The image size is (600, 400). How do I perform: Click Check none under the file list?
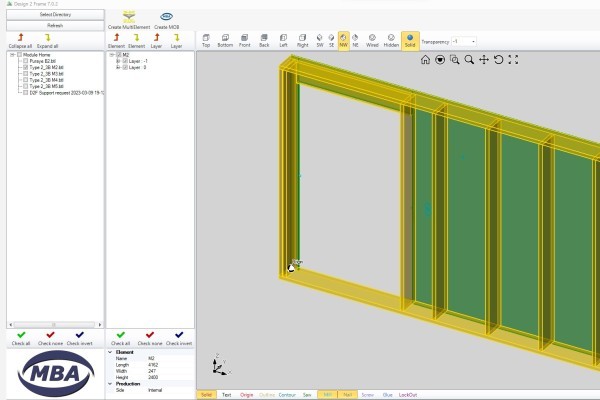click(50, 338)
